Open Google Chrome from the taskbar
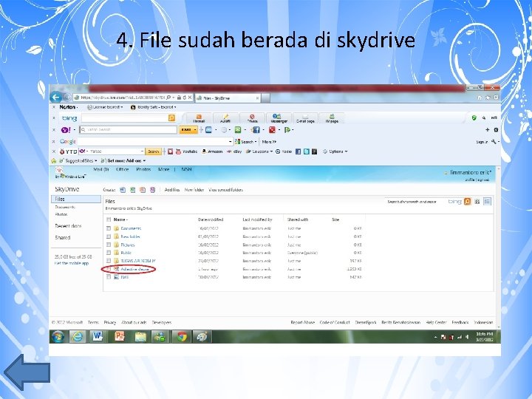 [x=182, y=337]
